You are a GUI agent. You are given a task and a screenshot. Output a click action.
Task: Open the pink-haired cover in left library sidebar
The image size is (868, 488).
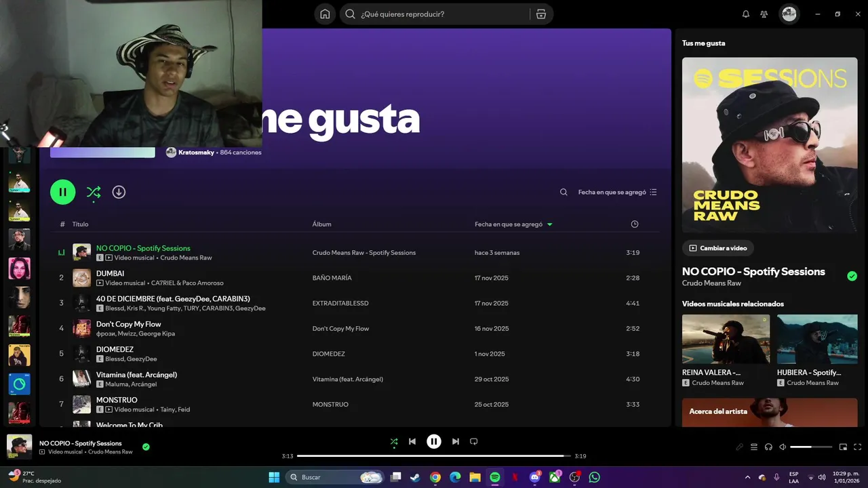click(19, 268)
